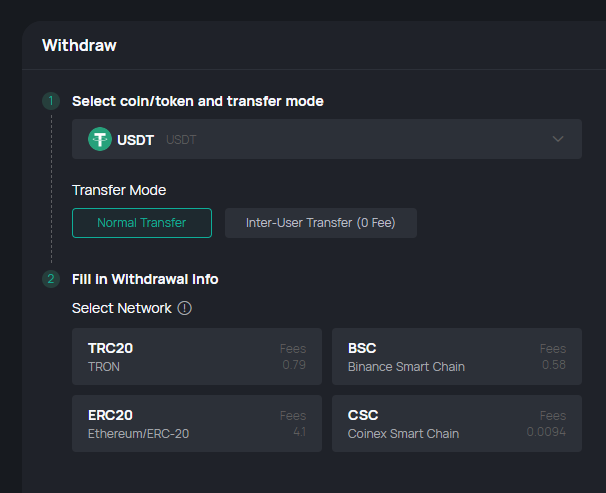This screenshot has width=606, height=493.
Task: Click the USDT Tether coin logo
Action: [100, 139]
